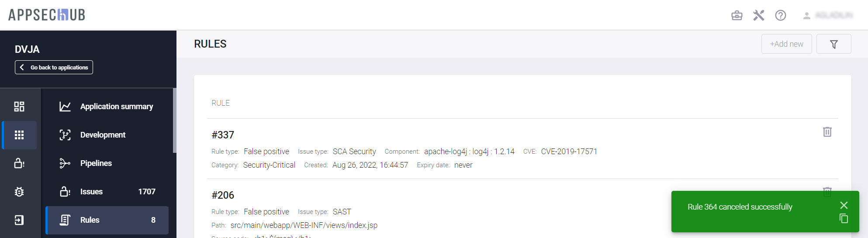Viewport: 868px width, 238px height.
Task: Open the rules filter button
Action: tap(833, 44)
